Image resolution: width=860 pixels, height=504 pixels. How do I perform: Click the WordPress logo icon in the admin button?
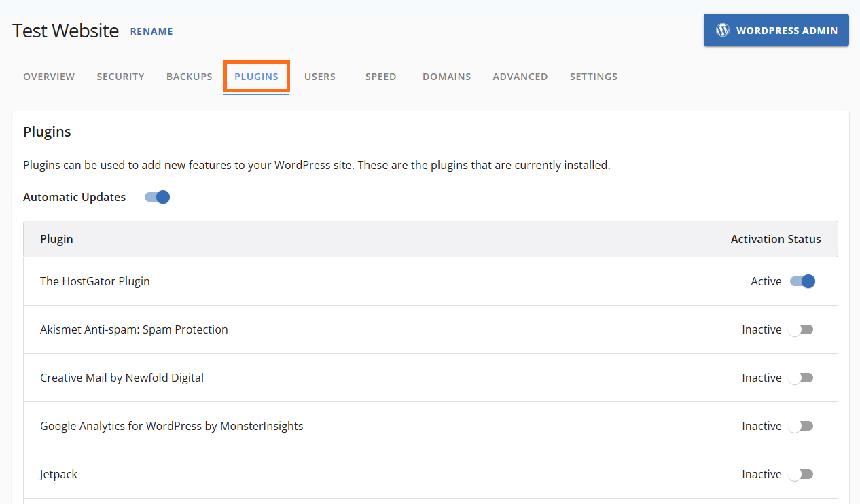tap(723, 31)
